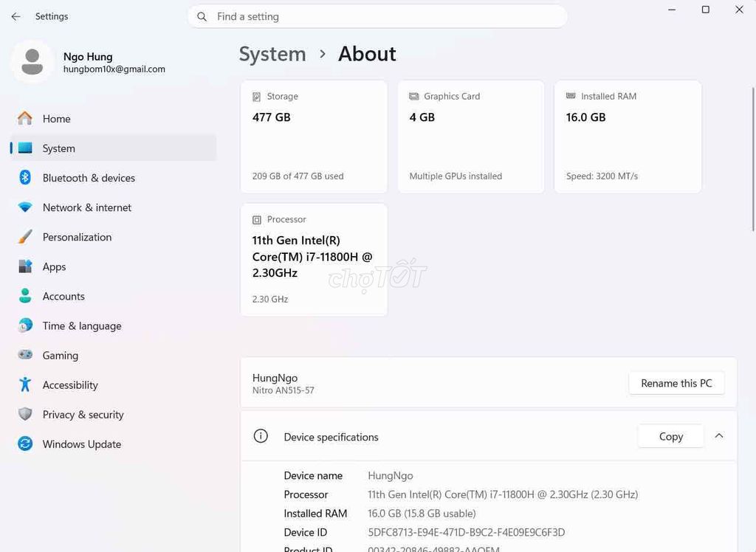Click the Ngo Hung account name

coord(88,57)
